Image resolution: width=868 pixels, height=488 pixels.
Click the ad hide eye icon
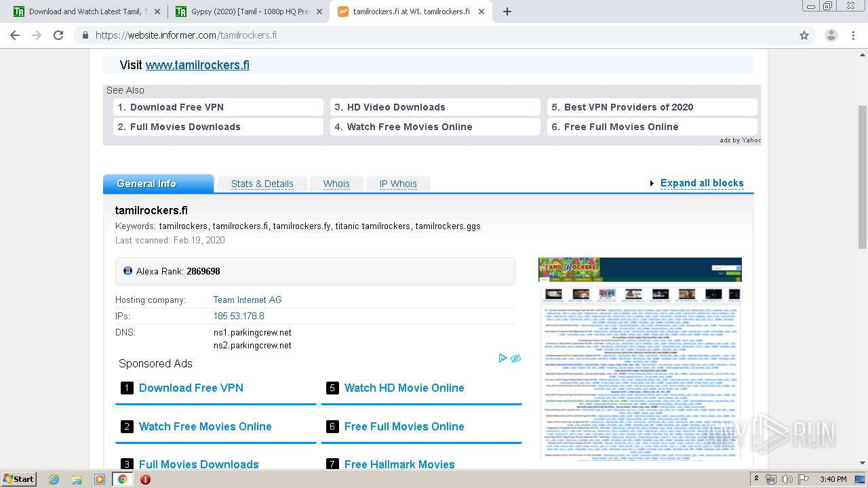tap(515, 358)
